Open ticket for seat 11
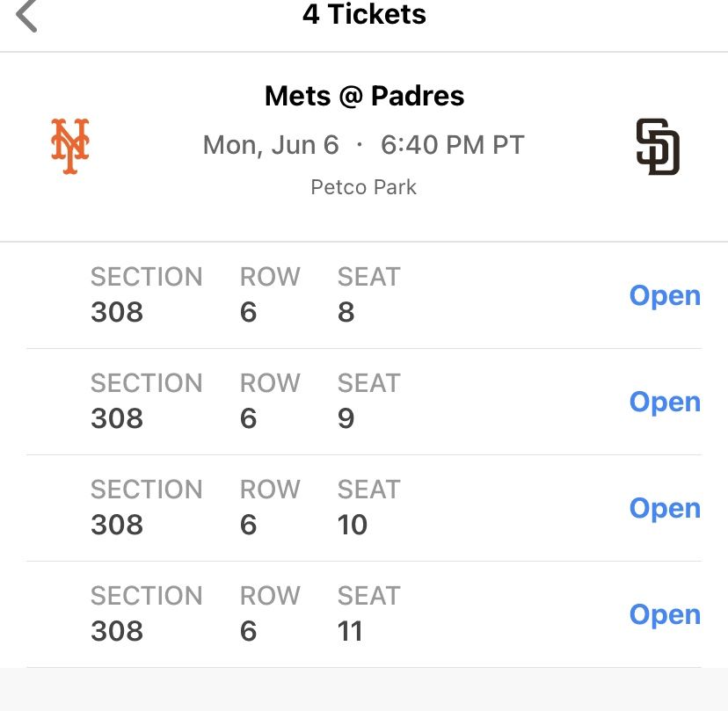The width and height of the screenshot is (728, 711). pyautogui.click(x=665, y=615)
